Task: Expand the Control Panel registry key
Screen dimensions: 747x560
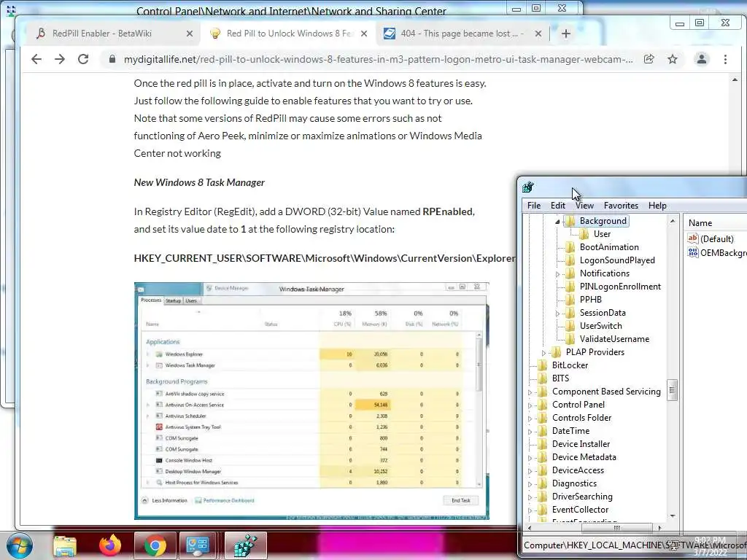Action: pyautogui.click(x=530, y=405)
